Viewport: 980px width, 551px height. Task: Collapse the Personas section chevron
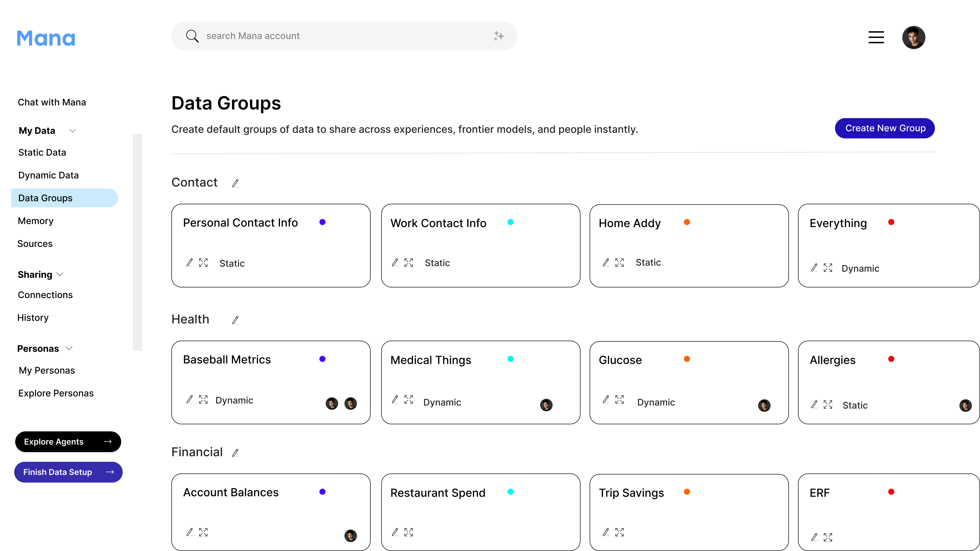point(69,348)
